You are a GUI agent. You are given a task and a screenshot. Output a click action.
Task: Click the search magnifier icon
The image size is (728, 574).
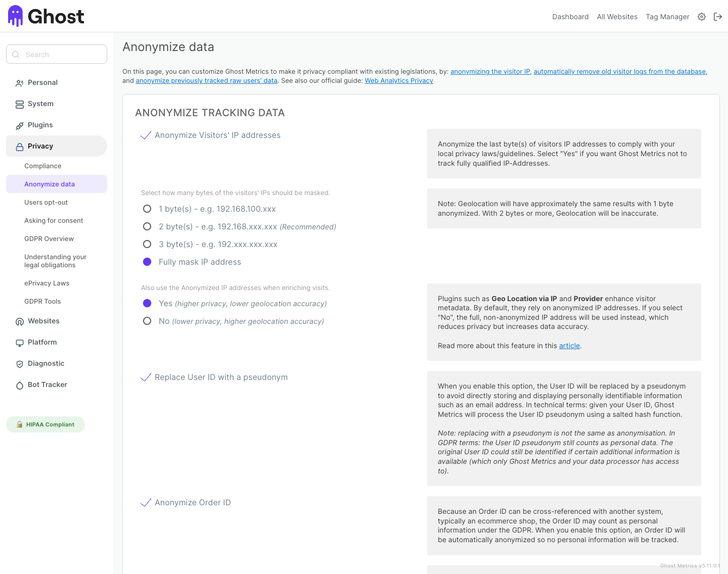(x=16, y=55)
